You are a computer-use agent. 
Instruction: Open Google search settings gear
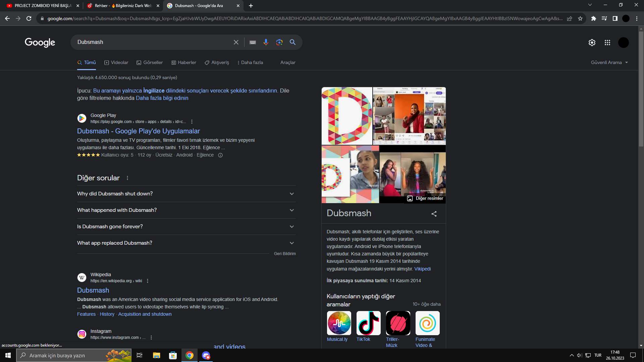coord(592,43)
